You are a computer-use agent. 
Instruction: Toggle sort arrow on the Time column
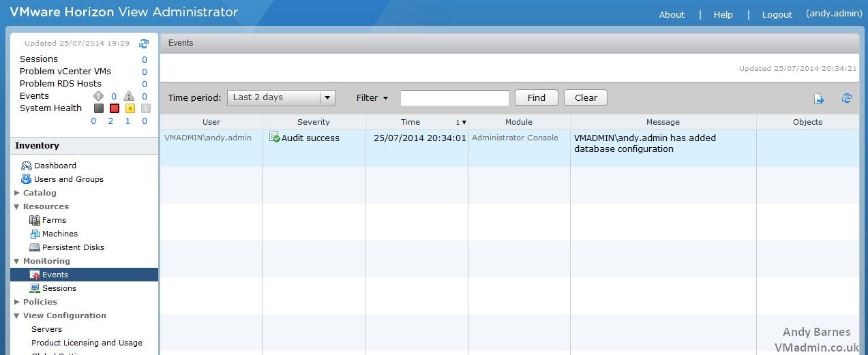pos(464,123)
